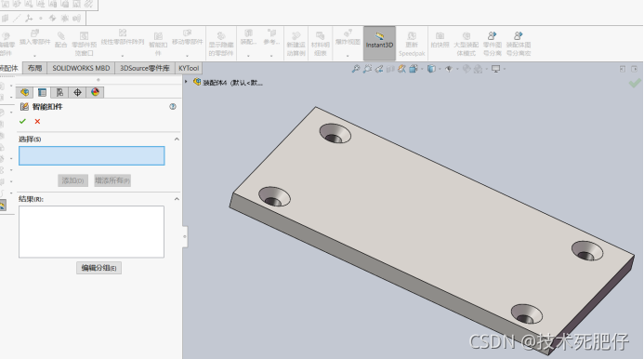Open help for 智能扣件 panel
Viewport: 644px width, 359px height.
pos(173,107)
